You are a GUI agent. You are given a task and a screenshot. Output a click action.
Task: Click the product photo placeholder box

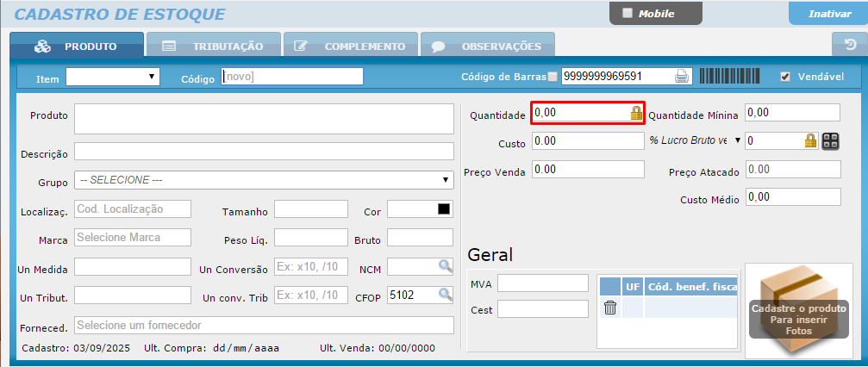click(x=798, y=311)
